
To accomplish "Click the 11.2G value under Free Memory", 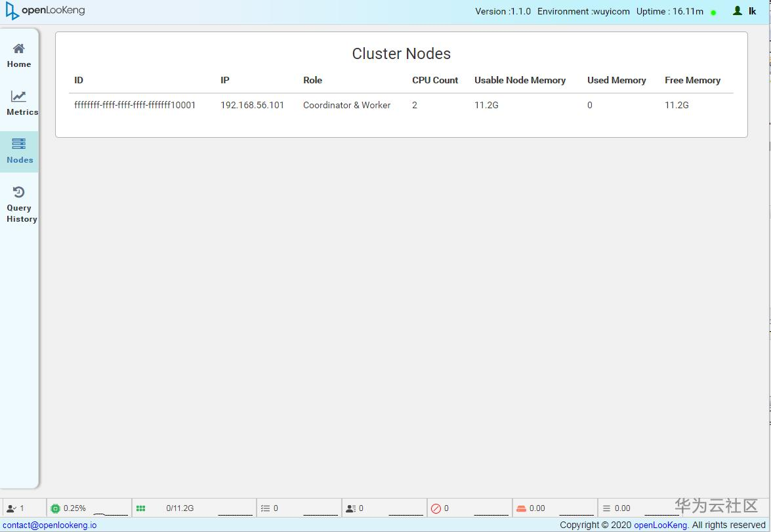I will click(x=677, y=105).
